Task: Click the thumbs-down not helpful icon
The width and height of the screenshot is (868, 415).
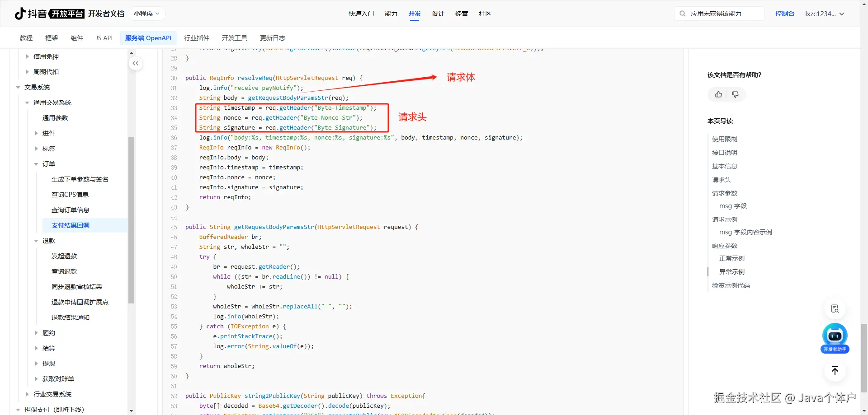Action: (x=735, y=94)
